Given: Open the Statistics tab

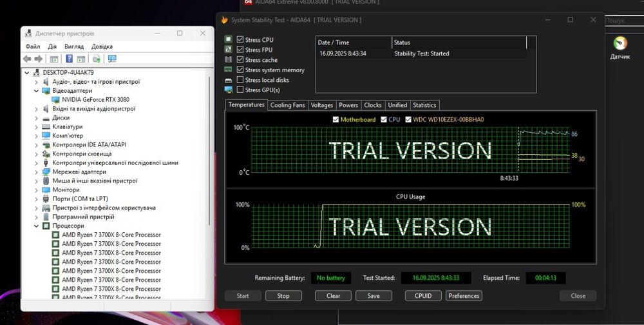Looking at the screenshot, I should [424, 105].
